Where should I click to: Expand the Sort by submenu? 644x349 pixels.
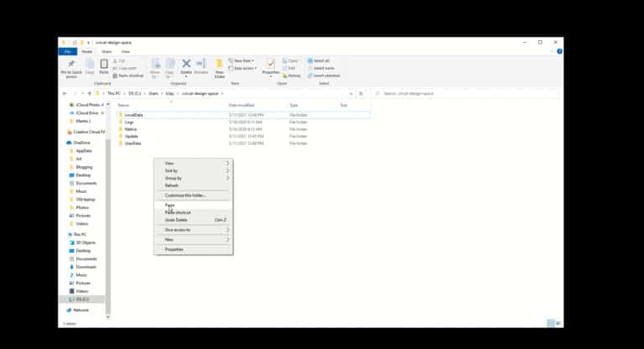point(193,170)
